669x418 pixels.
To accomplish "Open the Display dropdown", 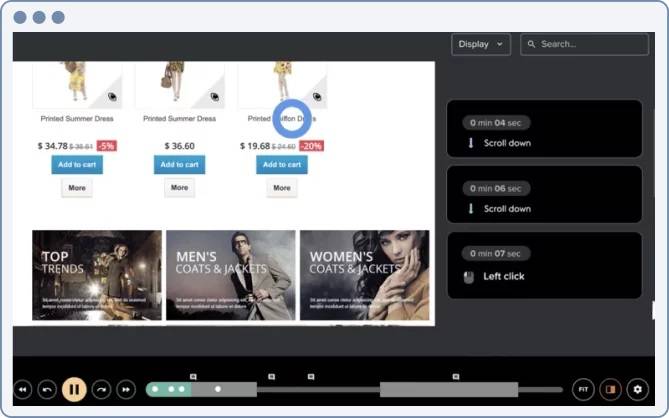I will (481, 44).
